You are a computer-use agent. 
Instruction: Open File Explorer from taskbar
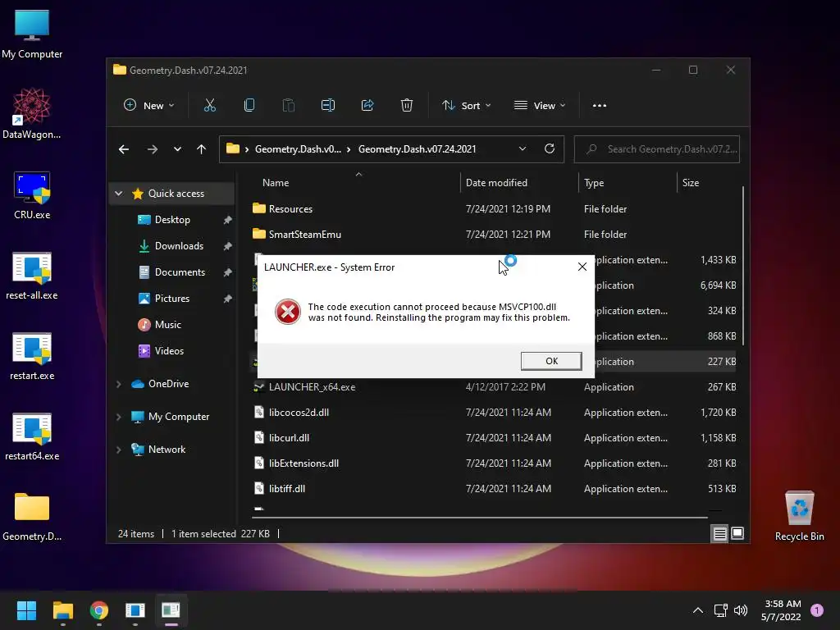coord(62,610)
